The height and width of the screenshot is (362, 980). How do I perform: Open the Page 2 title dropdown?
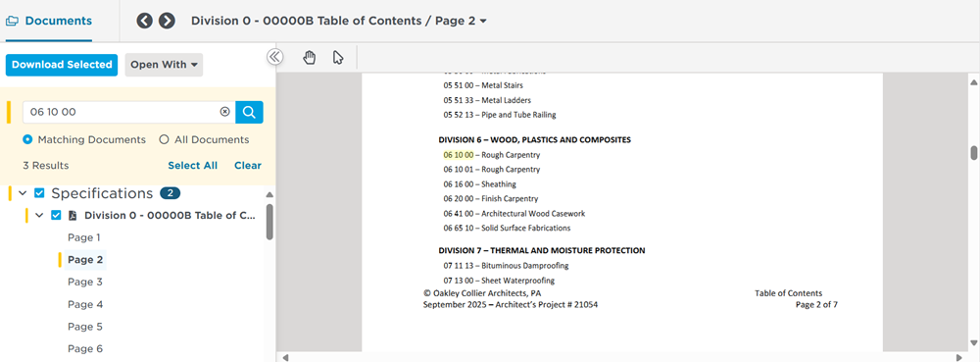coord(483,21)
